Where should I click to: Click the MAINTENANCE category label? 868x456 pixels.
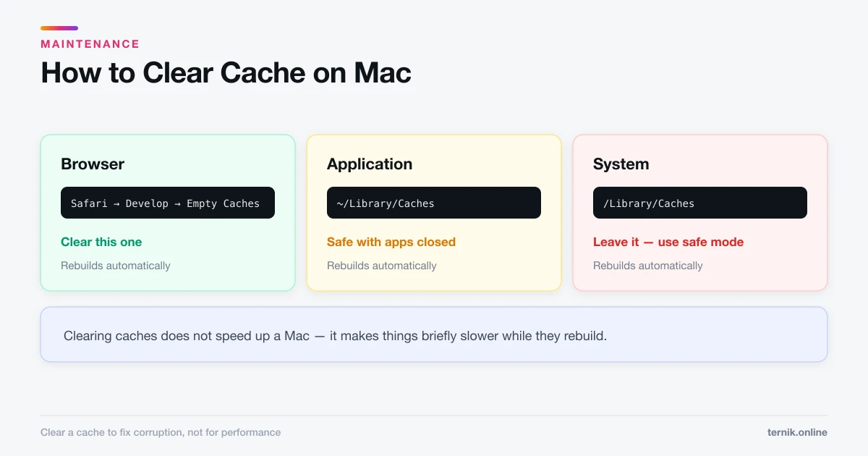(x=90, y=44)
